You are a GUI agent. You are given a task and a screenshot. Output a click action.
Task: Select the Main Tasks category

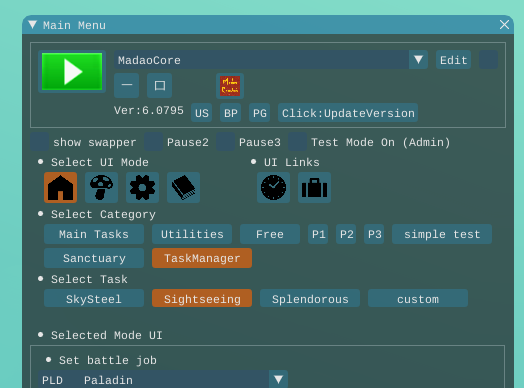coord(94,234)
